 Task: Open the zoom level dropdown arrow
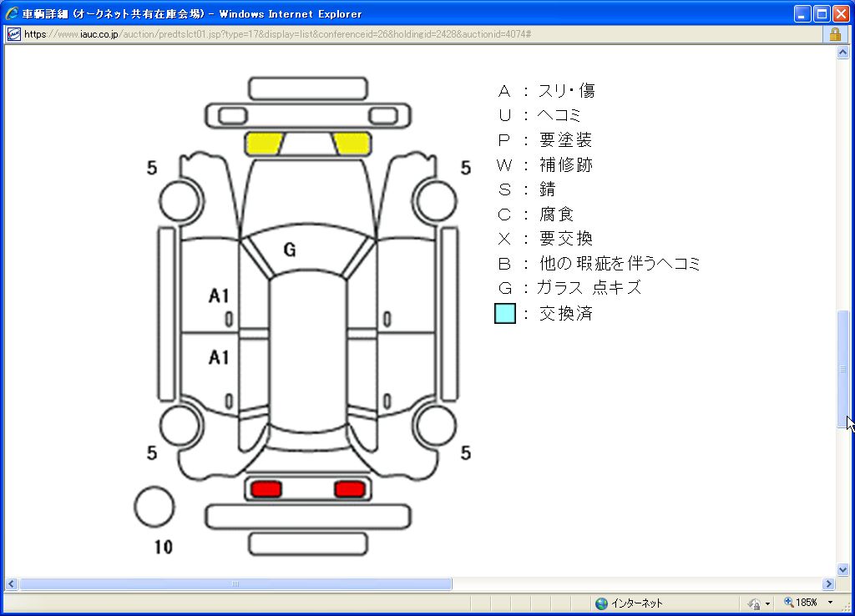coord(830,603)
